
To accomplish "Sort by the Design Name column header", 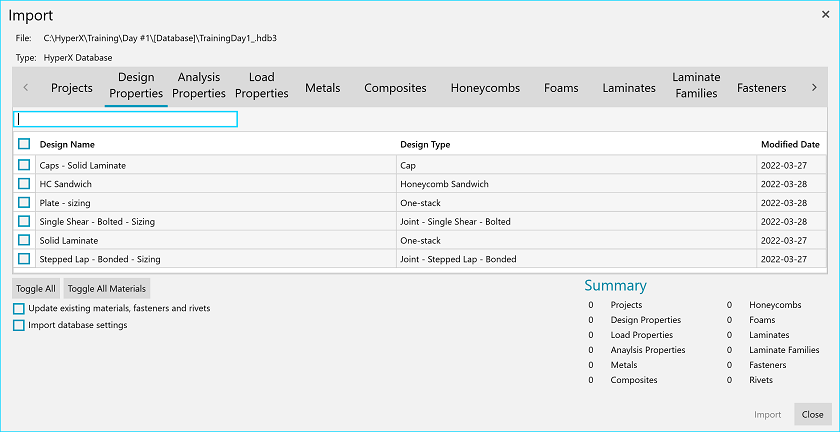I will pyautogui.click(x=68, y=145).
